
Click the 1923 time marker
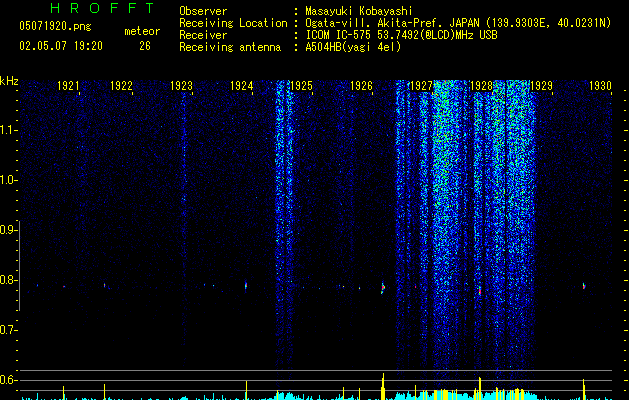pos(181,86)
